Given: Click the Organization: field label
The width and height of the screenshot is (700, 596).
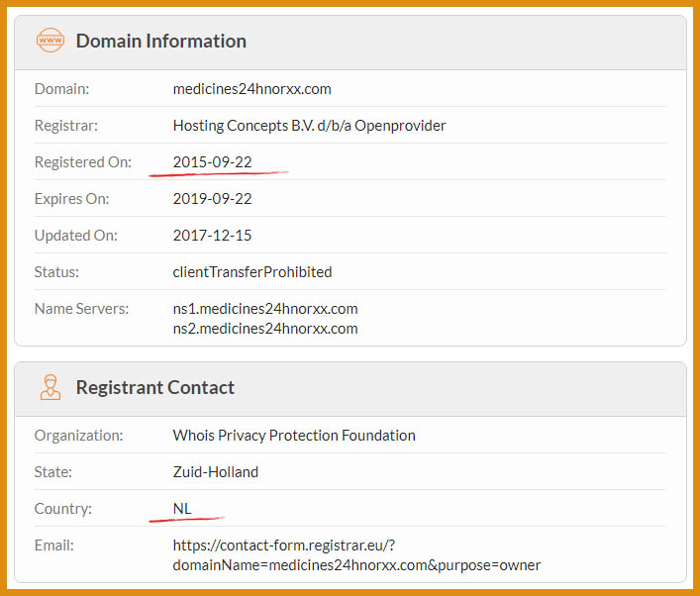Looking at the screenshot, I should 78,436.
